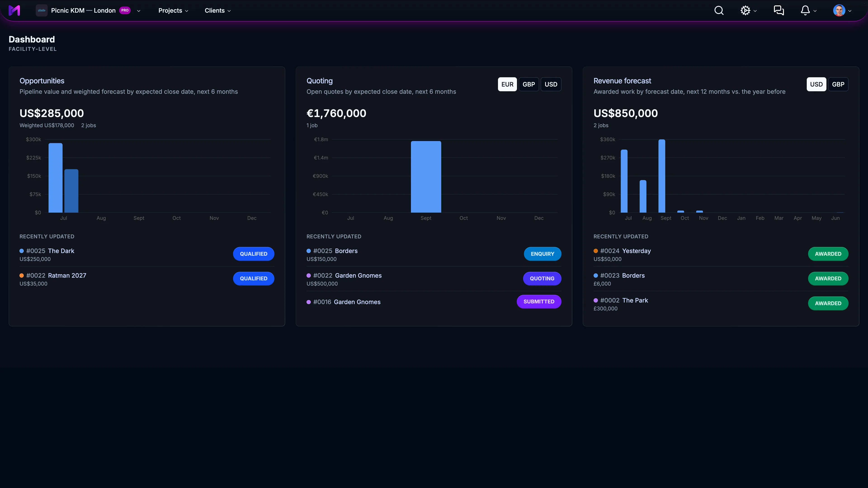Expand the facility switcher chevron
Image resolution: width=868 pixels, height=488 pixels.
(139, 11)
